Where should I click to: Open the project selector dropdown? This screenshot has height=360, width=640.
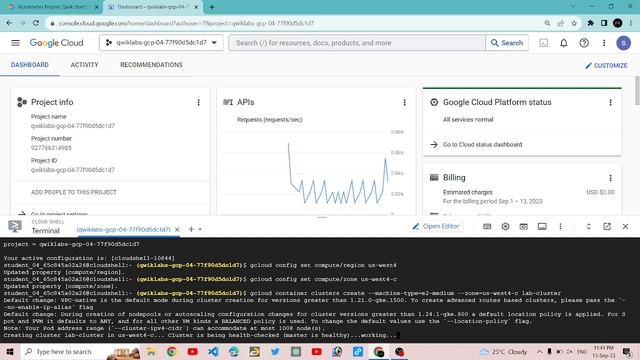coord(161,42)
